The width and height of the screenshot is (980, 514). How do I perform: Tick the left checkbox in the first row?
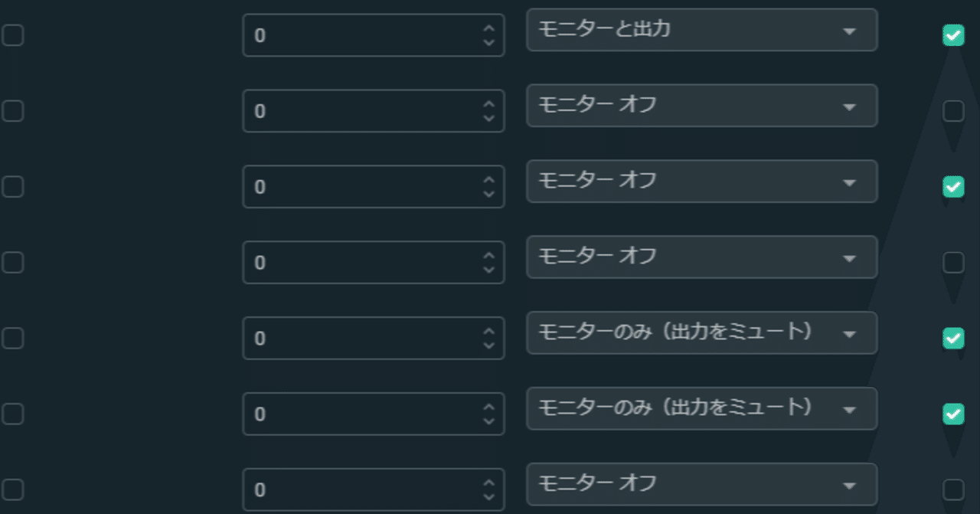click(12, 35)
